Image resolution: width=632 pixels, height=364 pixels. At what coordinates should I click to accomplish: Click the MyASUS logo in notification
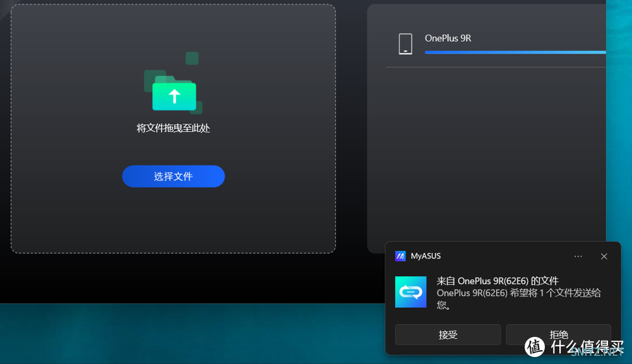click(x=400, y=256)
